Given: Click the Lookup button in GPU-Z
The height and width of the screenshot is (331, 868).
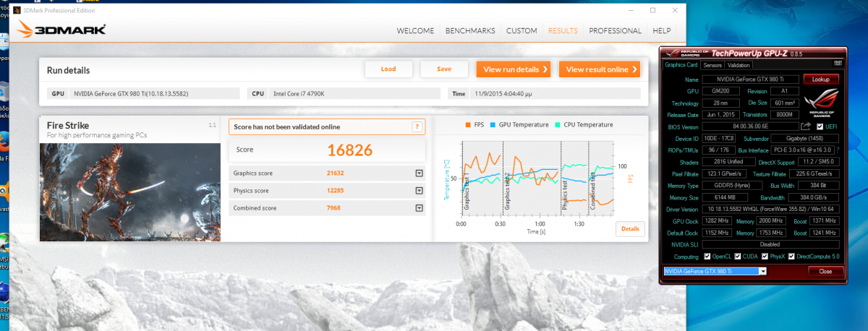Looking at the screenshot, I should tap(820, 79).
